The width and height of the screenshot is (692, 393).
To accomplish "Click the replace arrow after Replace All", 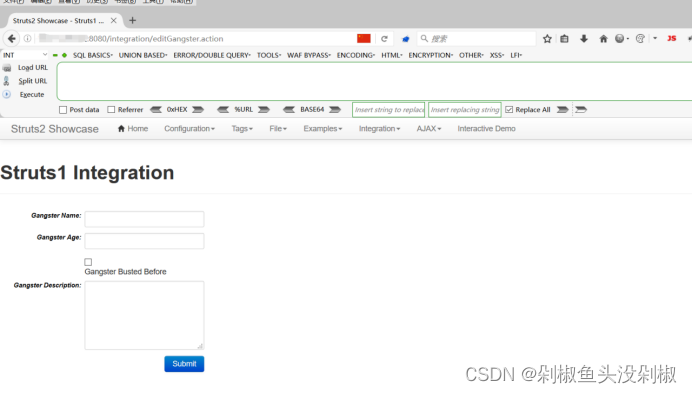I will point(562,110).
